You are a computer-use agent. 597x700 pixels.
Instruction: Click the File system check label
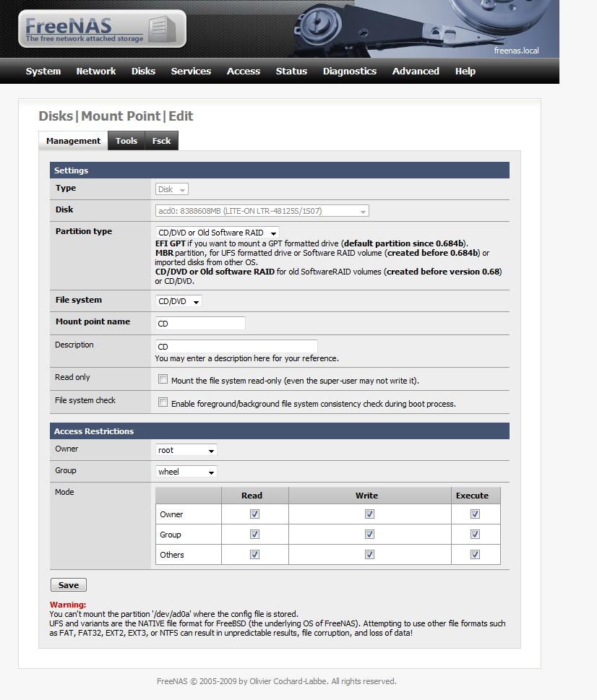(85, 400)
